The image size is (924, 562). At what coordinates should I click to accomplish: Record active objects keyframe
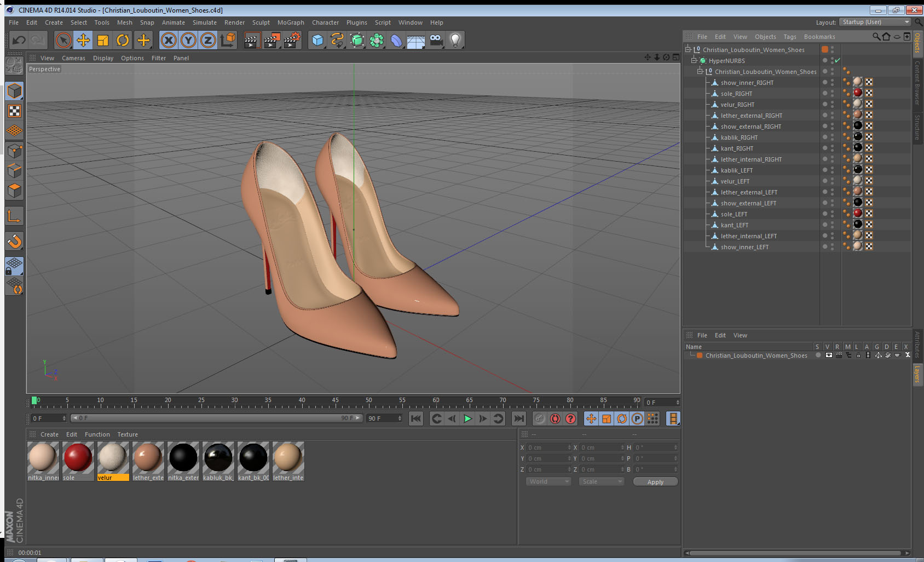click(x=540, y=418)
